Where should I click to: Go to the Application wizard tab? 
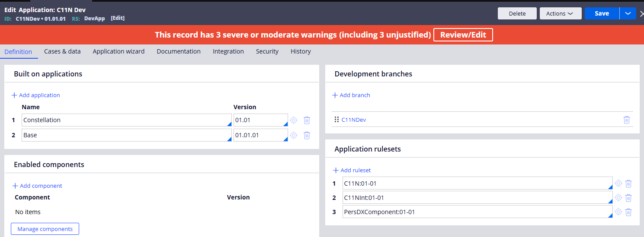[119, 51]
